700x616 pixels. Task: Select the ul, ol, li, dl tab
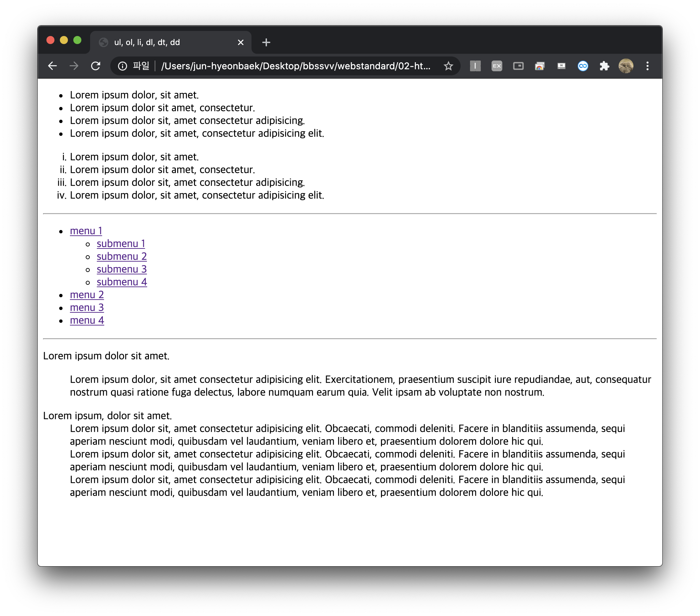[x=154, y=42]
